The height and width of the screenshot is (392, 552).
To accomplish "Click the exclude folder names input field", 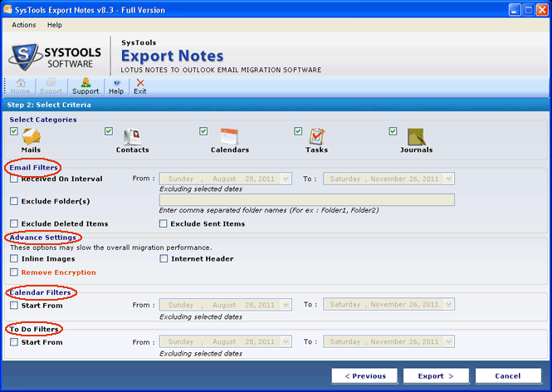I will 307,200.
